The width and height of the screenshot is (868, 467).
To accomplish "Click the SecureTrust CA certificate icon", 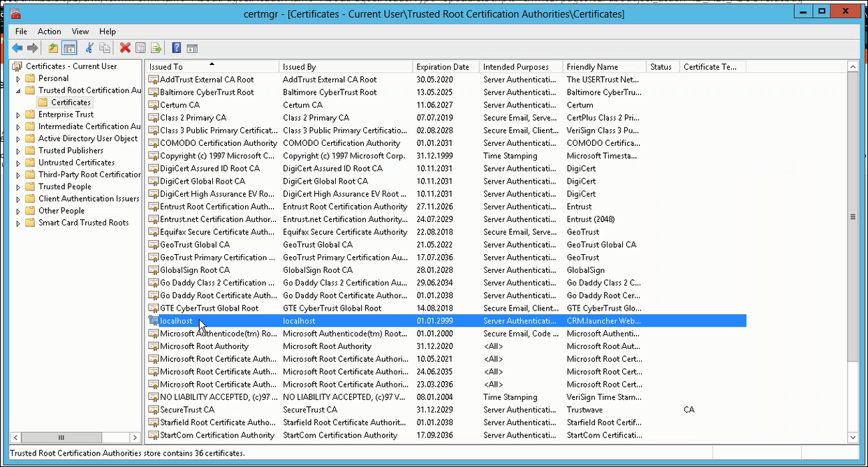I will (x=154, y=410).
